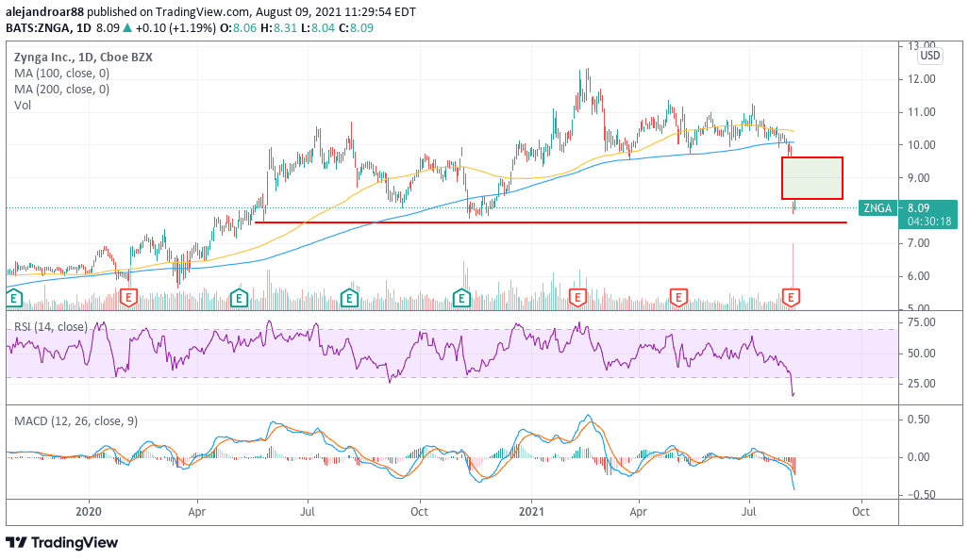Click the H:8.31 high value
This screenshot has width=969, height=560.
(278, 27)
